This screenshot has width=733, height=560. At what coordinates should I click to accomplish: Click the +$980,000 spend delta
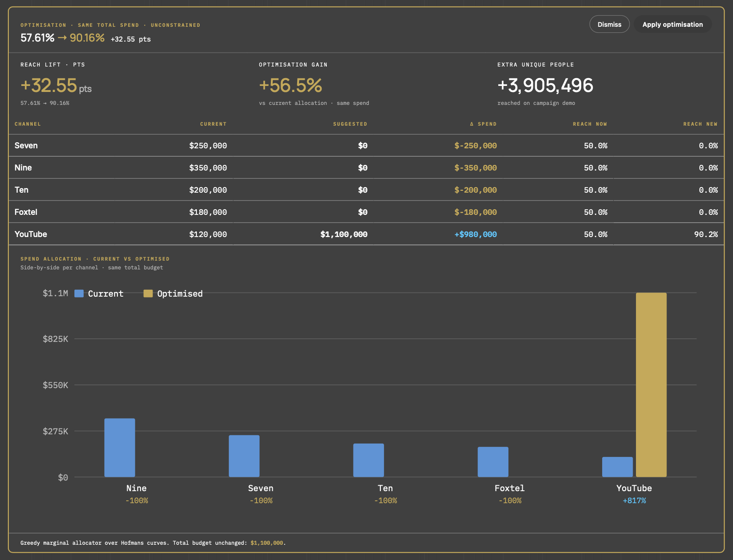tap(476, 234)
